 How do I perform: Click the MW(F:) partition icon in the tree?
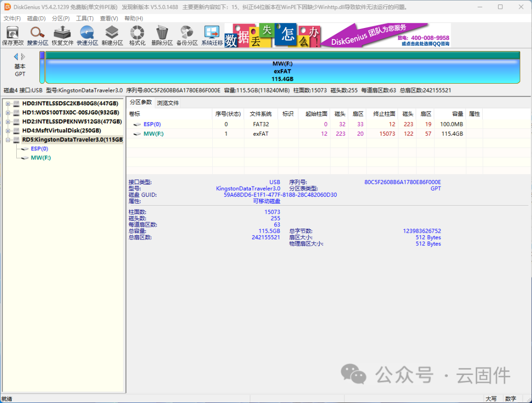25,158
